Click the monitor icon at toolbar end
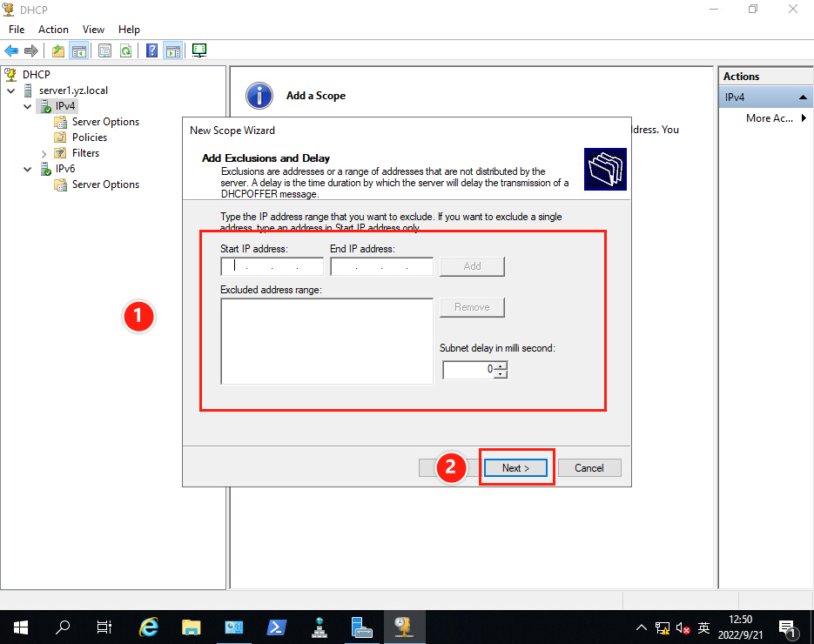Viewport: 814px width, 644px height. [199, 51]
